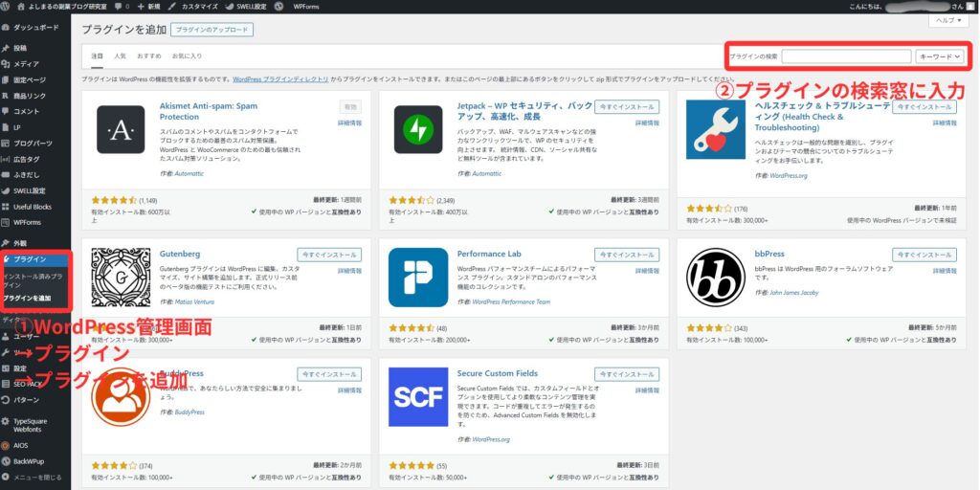This screenshot has width=980, height=490.
Task: Click the Secure Custom Fields SCF icon
Action: pos(417,396)
